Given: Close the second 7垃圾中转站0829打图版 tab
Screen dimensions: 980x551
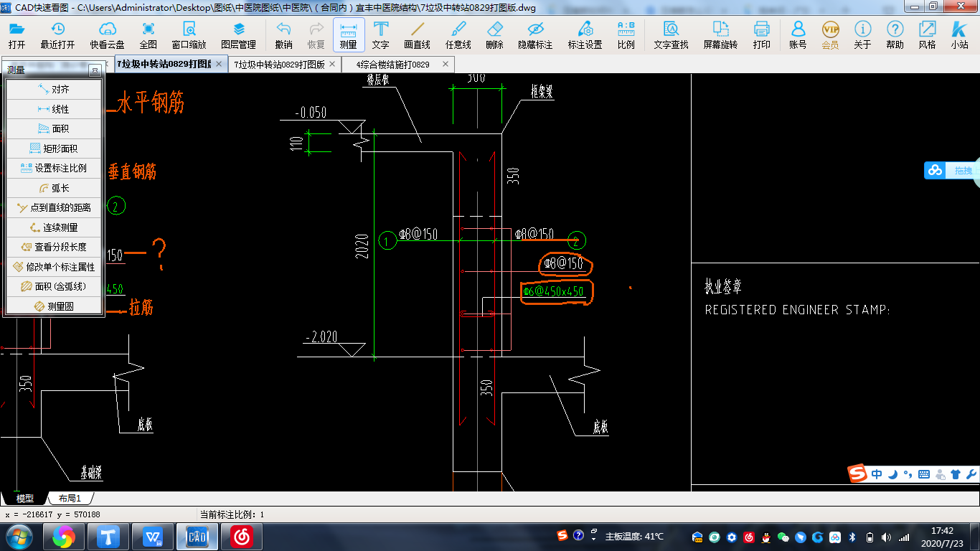Looking at the screenshot, I should point(331,64).
